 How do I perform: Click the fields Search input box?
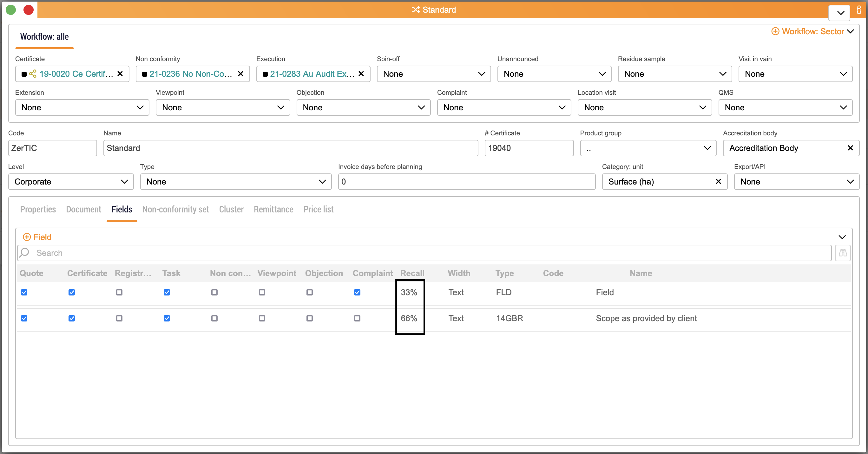424,253
